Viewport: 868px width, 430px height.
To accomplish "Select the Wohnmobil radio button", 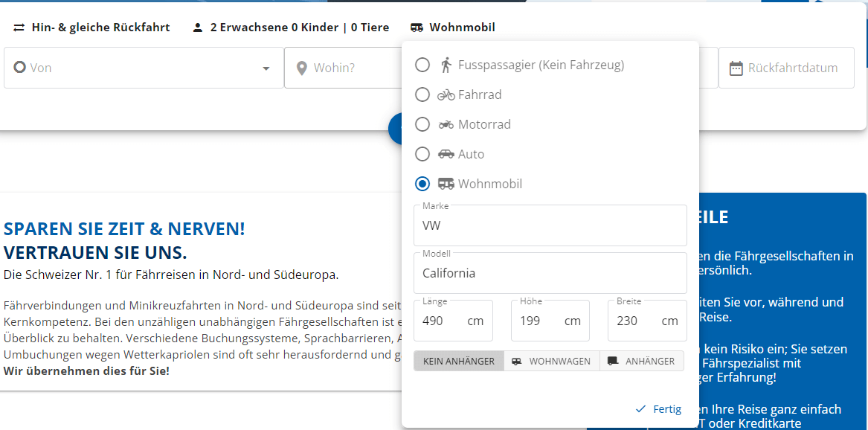I will click(x=422, y=184).
